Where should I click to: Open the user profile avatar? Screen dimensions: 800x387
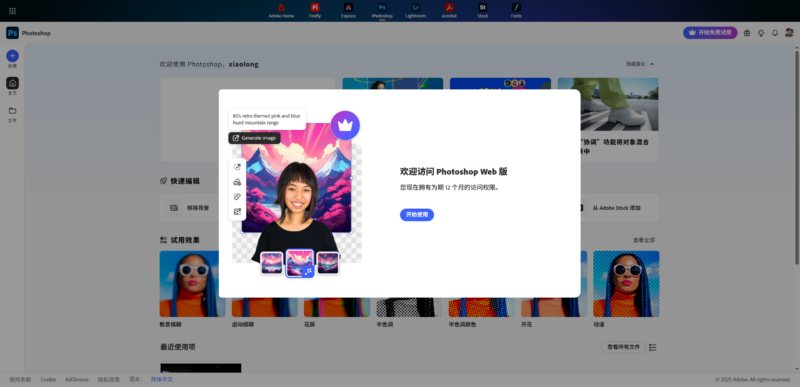tap(789, 33)
